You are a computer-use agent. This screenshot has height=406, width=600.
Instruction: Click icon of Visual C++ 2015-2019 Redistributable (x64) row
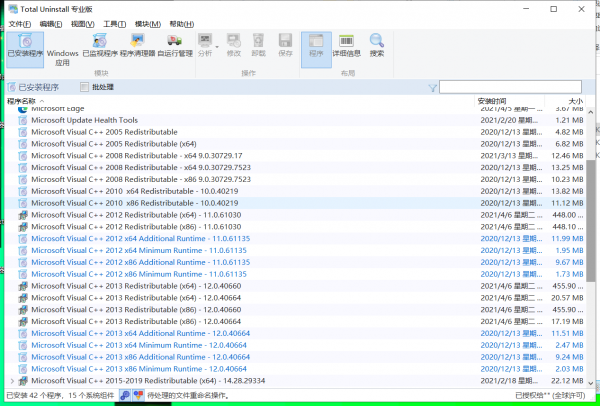23,381
